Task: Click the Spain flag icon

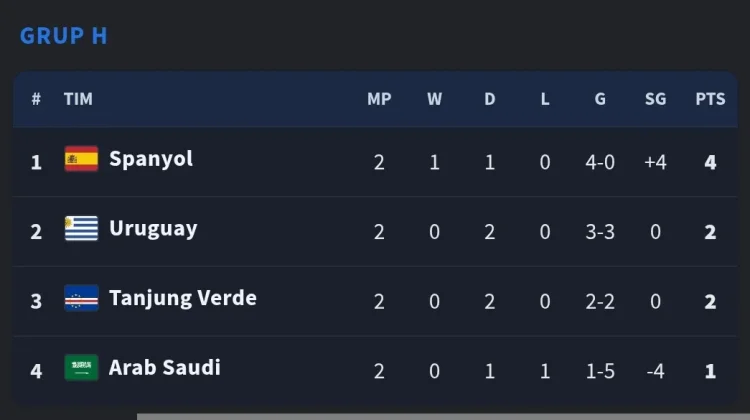Action: tap(81, 159)
